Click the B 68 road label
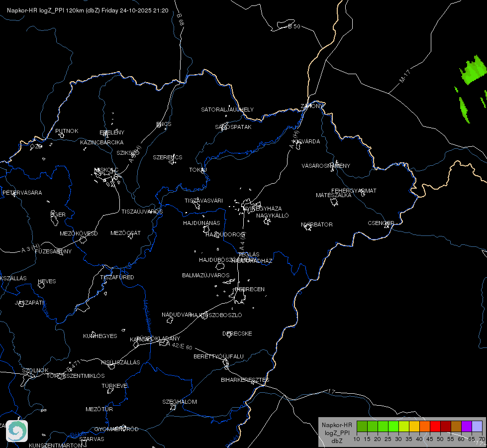 pos(181,19)
